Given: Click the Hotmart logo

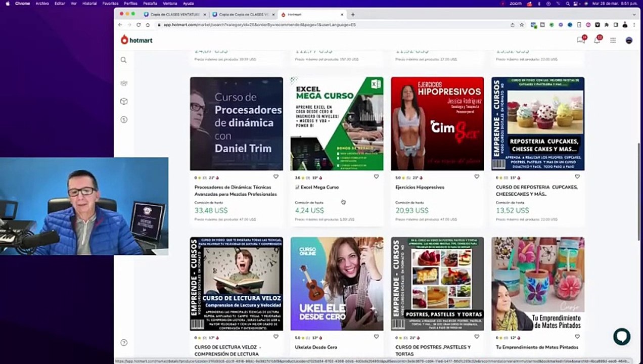Looking at the screenshot, I should tap(136, 40).
